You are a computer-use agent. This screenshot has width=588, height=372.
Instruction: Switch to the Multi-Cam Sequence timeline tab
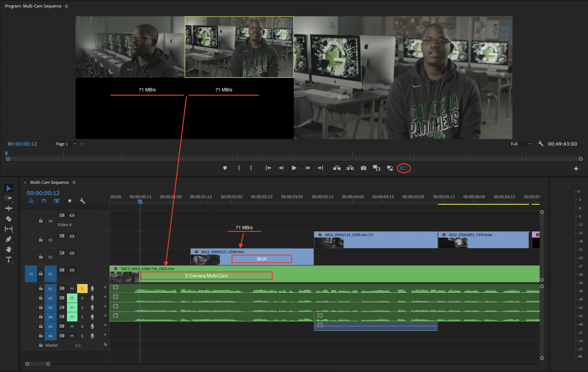50,182
